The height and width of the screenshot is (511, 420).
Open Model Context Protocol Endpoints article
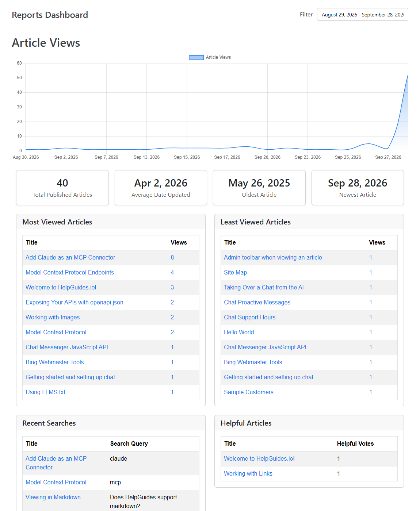point(70,272)
